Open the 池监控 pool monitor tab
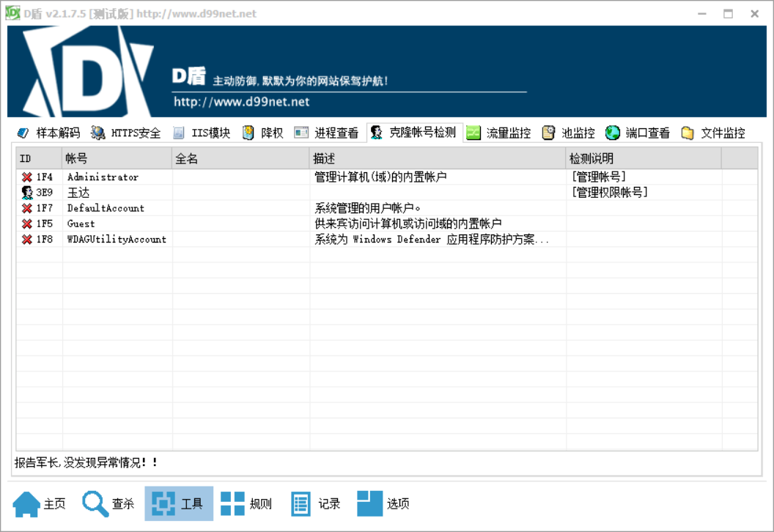 click(x=568, y=133)
